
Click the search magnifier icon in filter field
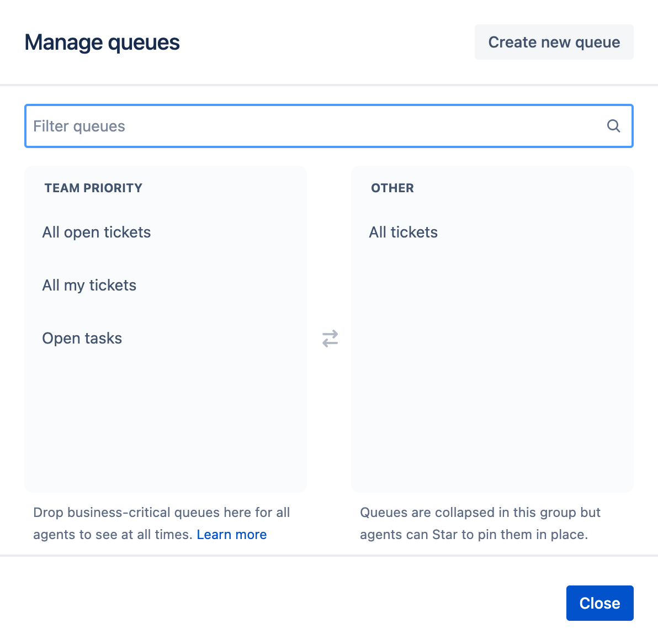[x=613, y=126]
